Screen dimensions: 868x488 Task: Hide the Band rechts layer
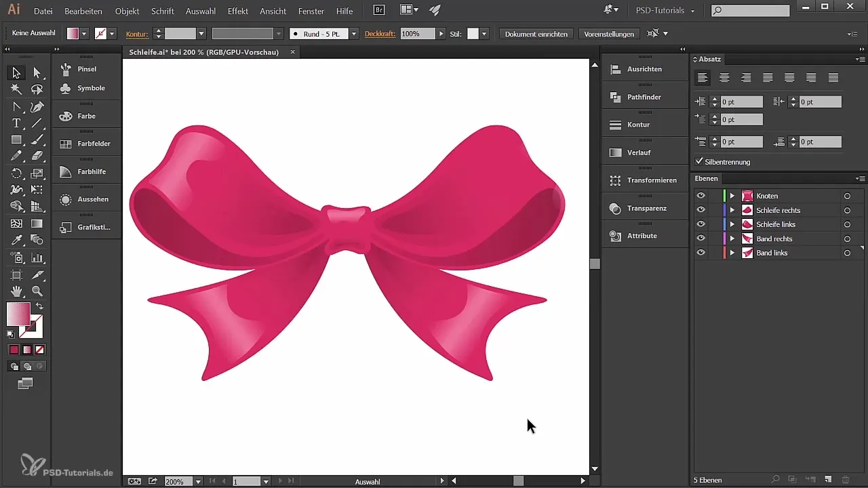tap(701, 239)
